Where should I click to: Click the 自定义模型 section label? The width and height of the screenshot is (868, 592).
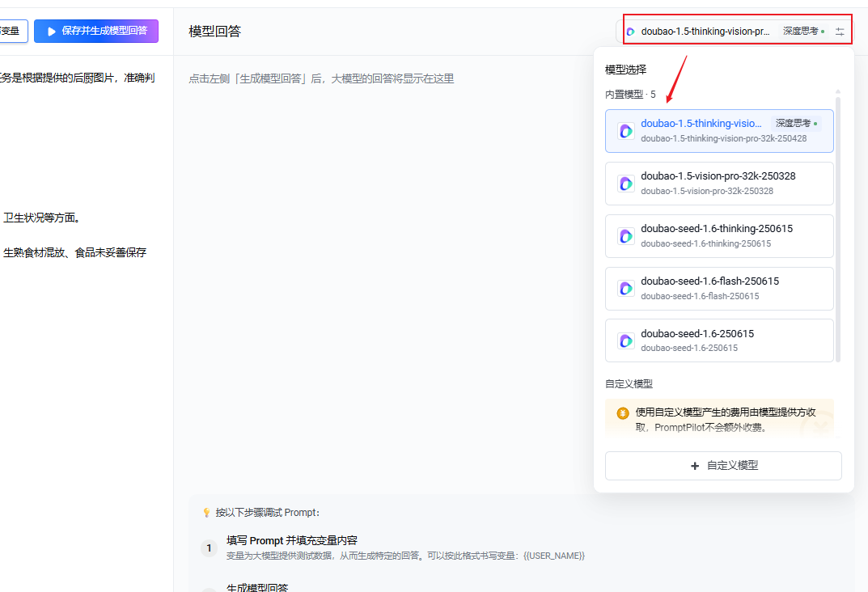(629, 384)
